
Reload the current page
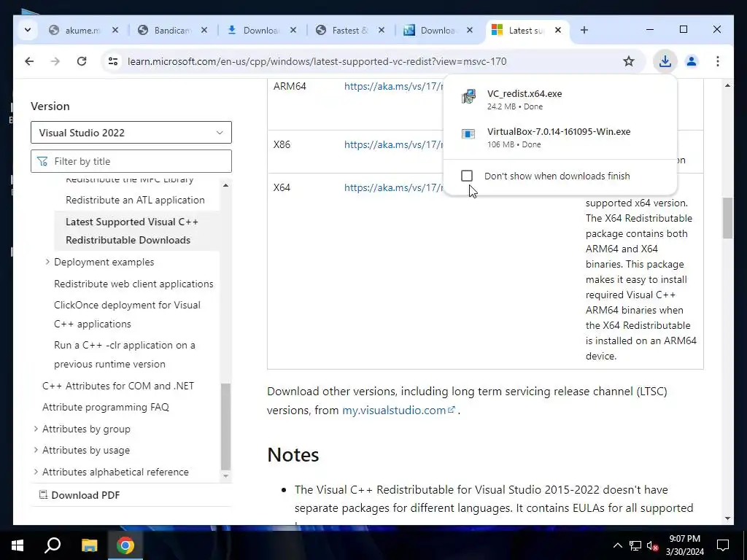(82, 61)
